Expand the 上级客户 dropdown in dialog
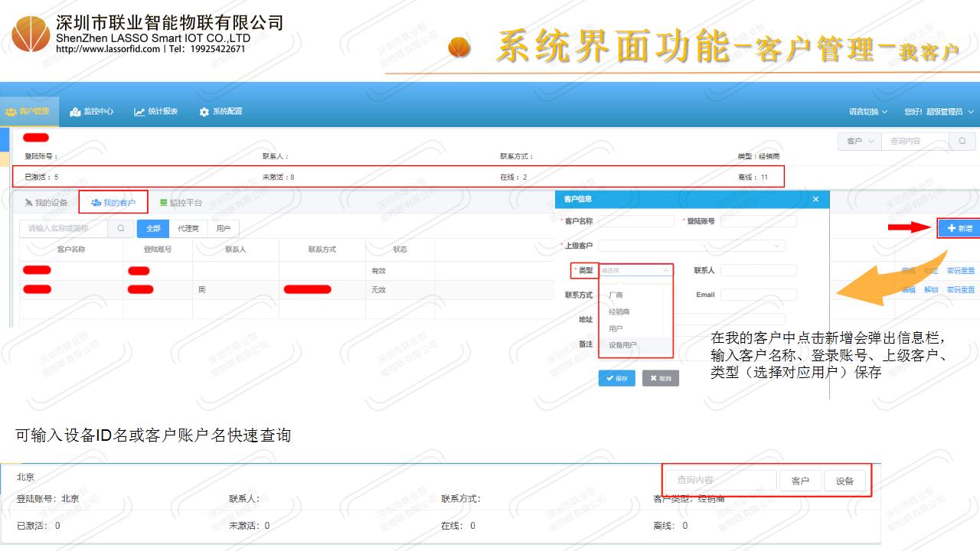This screenshot has width=980, height=551. (691, 246)
